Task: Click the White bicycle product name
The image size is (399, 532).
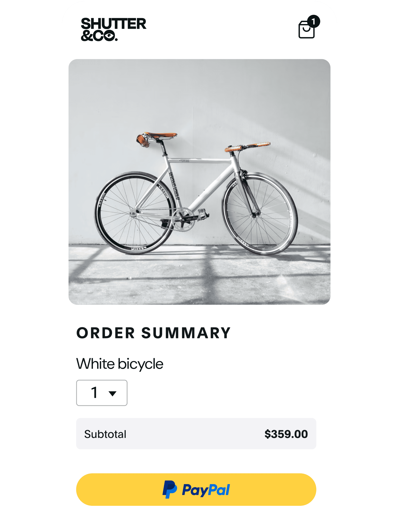Action: (x=120, y=364)
